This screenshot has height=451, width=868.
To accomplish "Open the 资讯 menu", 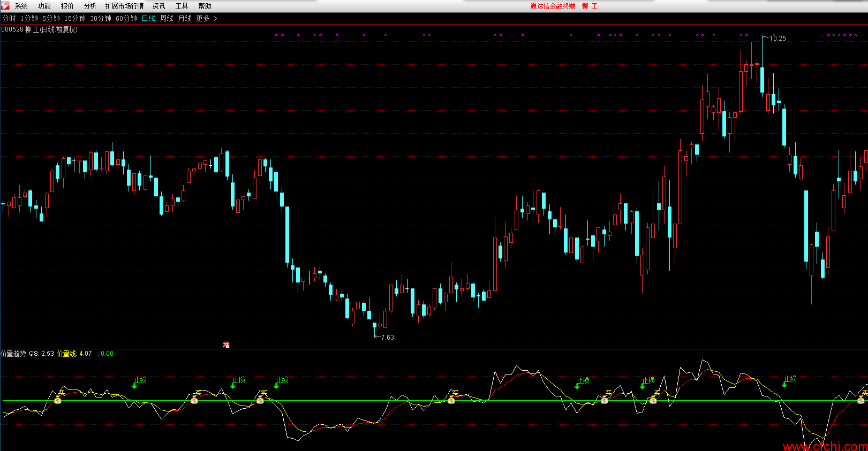I will click(x=159, y=6).
